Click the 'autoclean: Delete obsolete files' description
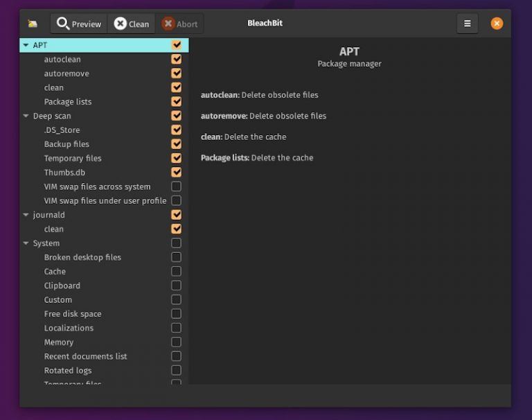 260,95
